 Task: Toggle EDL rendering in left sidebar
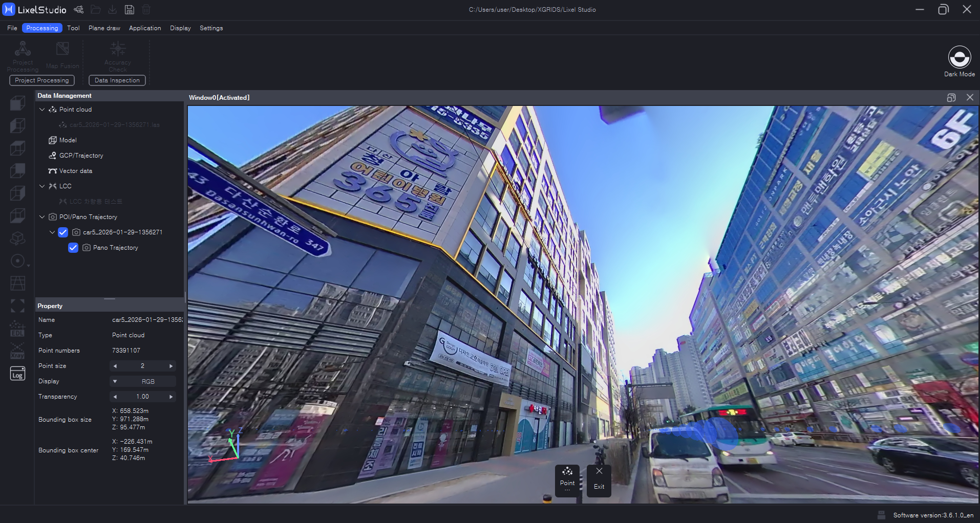[x=18, y=329]
